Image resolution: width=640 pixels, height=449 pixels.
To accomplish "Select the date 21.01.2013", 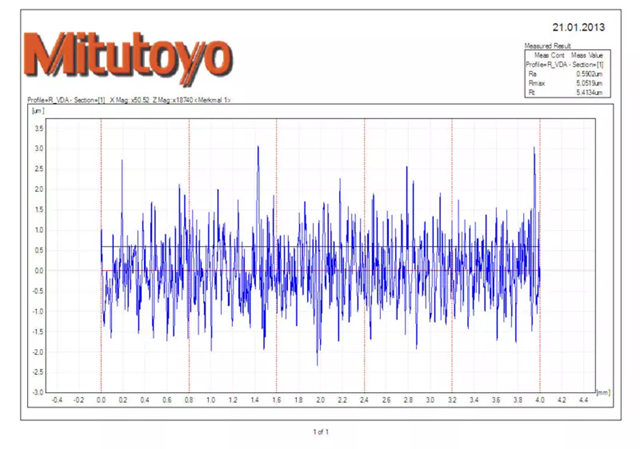I will (578, 27).
